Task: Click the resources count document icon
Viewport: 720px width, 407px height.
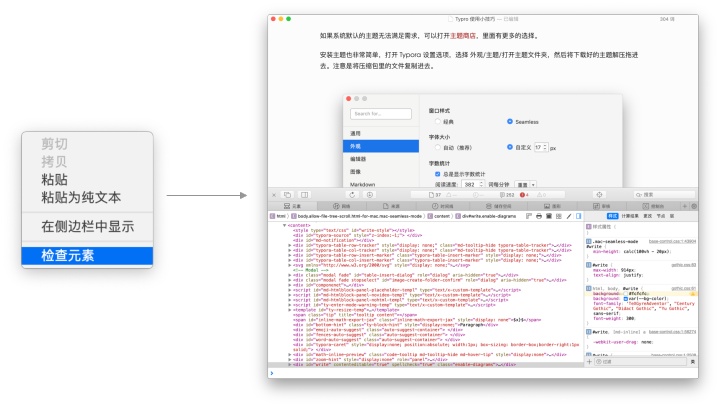Action: point(435,195)
